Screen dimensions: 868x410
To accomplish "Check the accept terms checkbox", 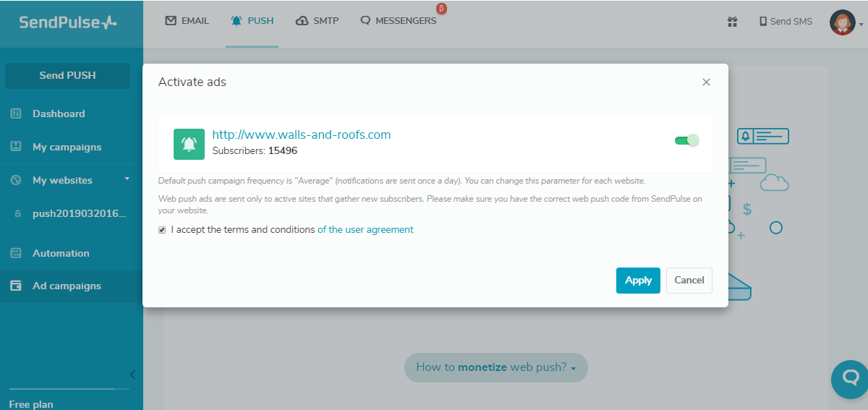I will [x=162, y=230].
